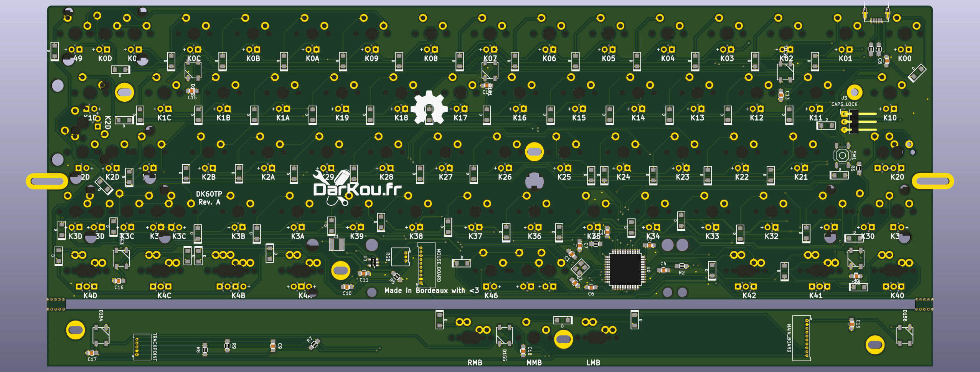
Task: Click the 'DK60TP Rev. A' board label
Action: (x=209, y=198)
